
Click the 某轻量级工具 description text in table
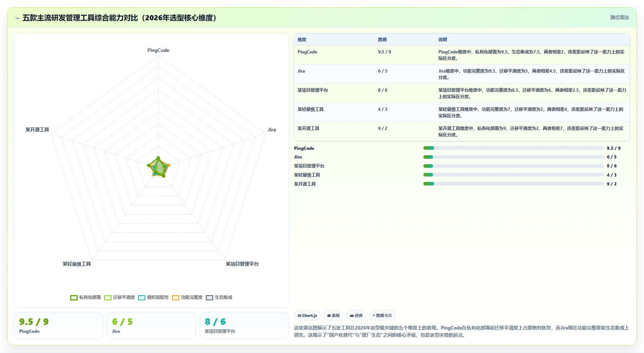point(531,113)
